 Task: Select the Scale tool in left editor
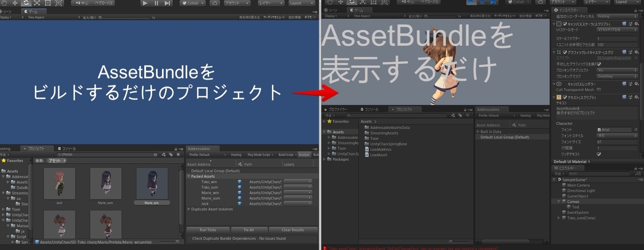(36, 3)
